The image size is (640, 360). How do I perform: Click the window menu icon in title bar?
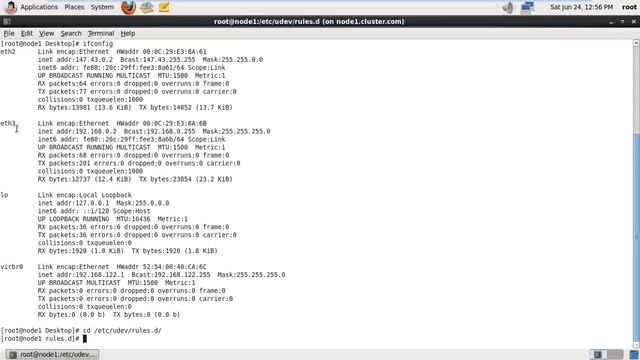(x=7, y=22)
